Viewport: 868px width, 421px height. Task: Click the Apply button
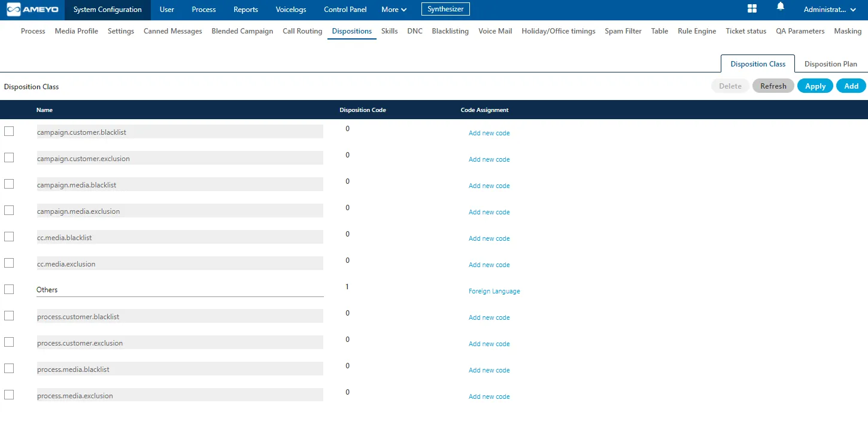tap(815, 86)
